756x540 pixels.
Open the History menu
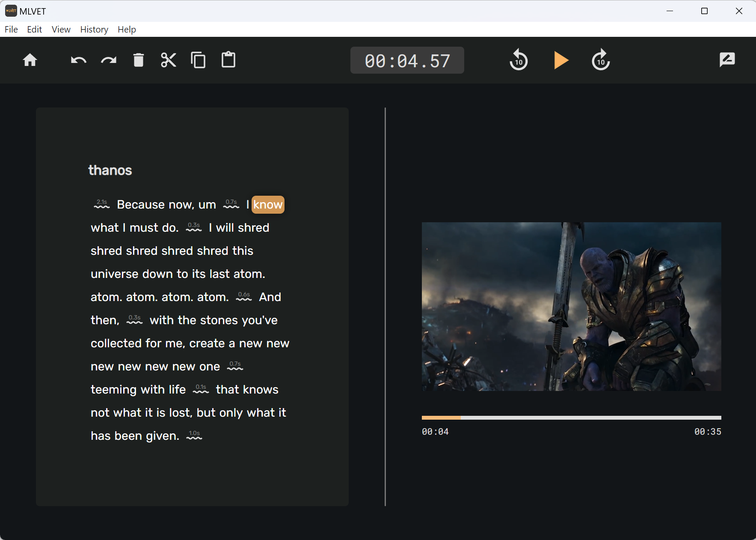(94, 29)
